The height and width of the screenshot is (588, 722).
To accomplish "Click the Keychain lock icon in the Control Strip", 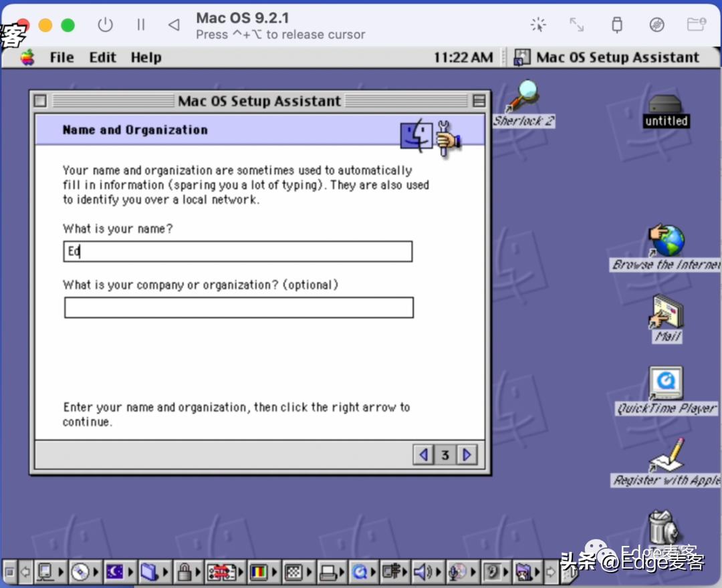I will 183,572.
